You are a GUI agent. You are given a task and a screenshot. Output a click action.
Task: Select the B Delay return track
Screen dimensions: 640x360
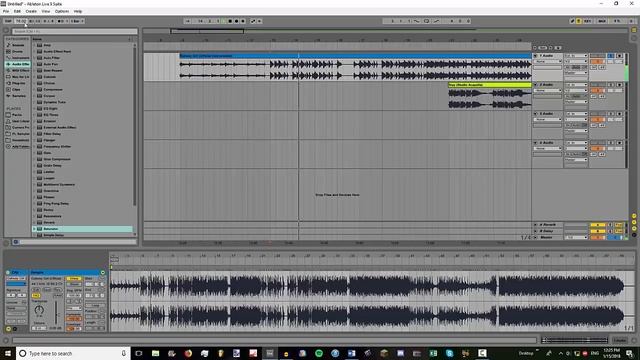(x=547, y=231)
